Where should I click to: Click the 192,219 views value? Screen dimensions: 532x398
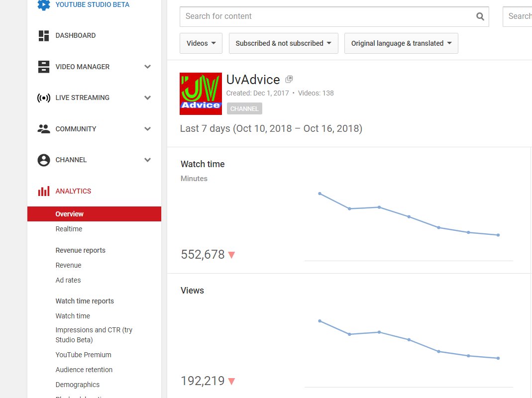[203, 381]
